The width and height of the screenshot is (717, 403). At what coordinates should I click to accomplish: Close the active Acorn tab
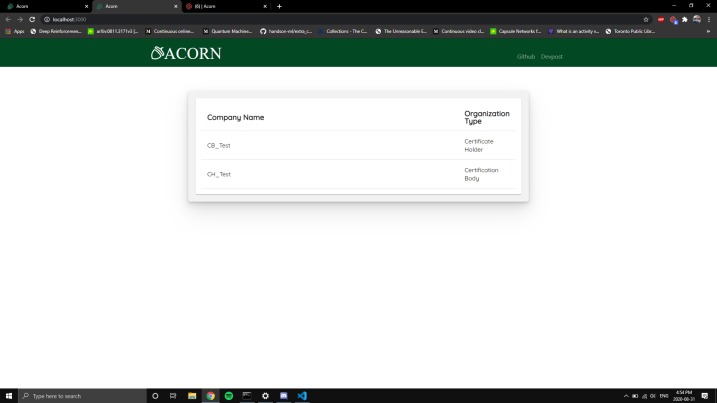tap(176, 6)
